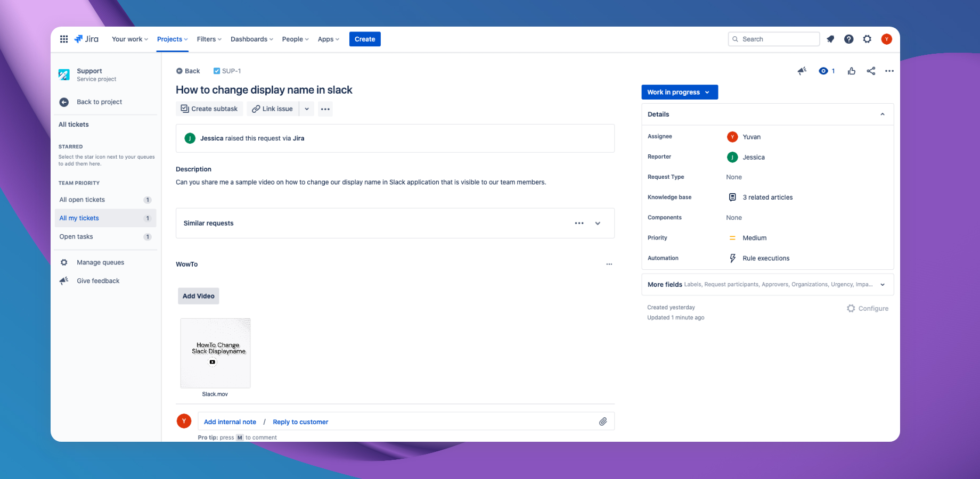980x479 pixels.
Task: Click the Jira logo
Action: (x=86, y=39)
